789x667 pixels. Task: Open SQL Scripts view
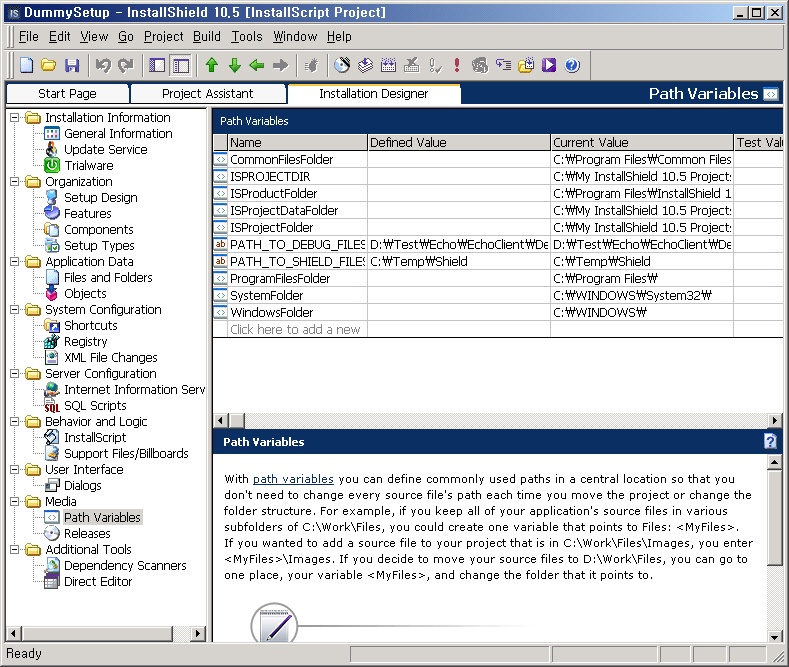[x=95, y=406]
